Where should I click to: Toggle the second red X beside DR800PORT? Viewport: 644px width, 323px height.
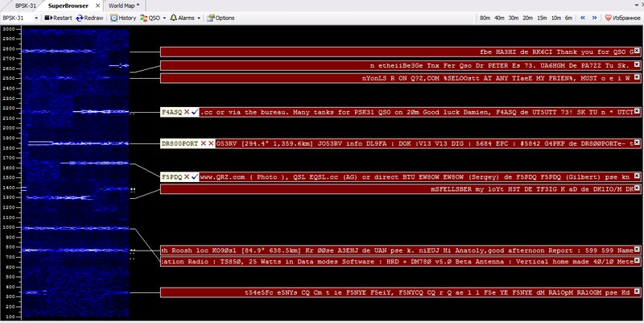coord(211,143)
